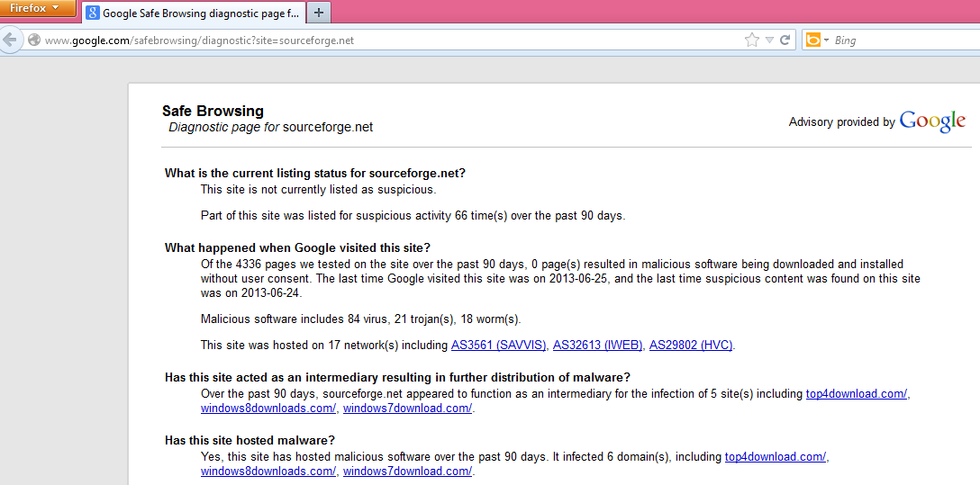Open Bing search engine selector icon
Viewport: 980px width, 485px height.
tap(817, 40)
